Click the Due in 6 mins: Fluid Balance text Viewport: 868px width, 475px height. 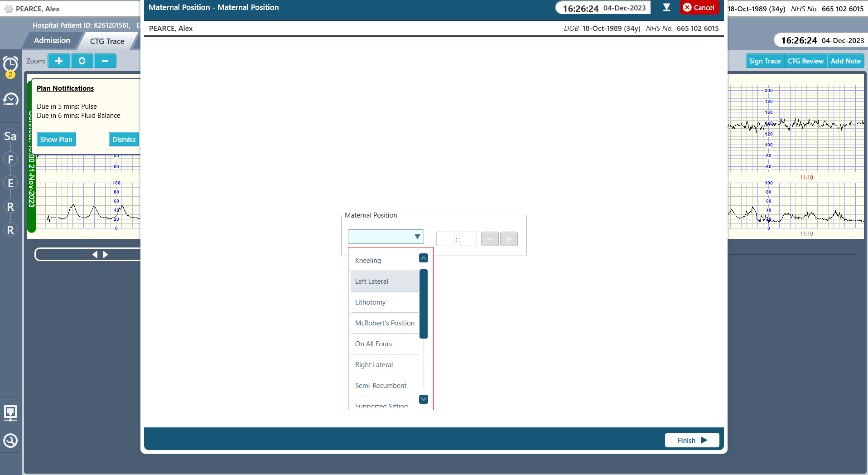click(78, 116)
